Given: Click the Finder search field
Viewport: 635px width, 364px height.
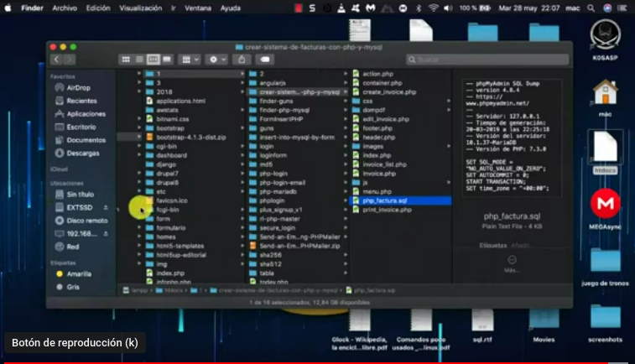Looking at the screenshot, I should click(x=485, y=60).
